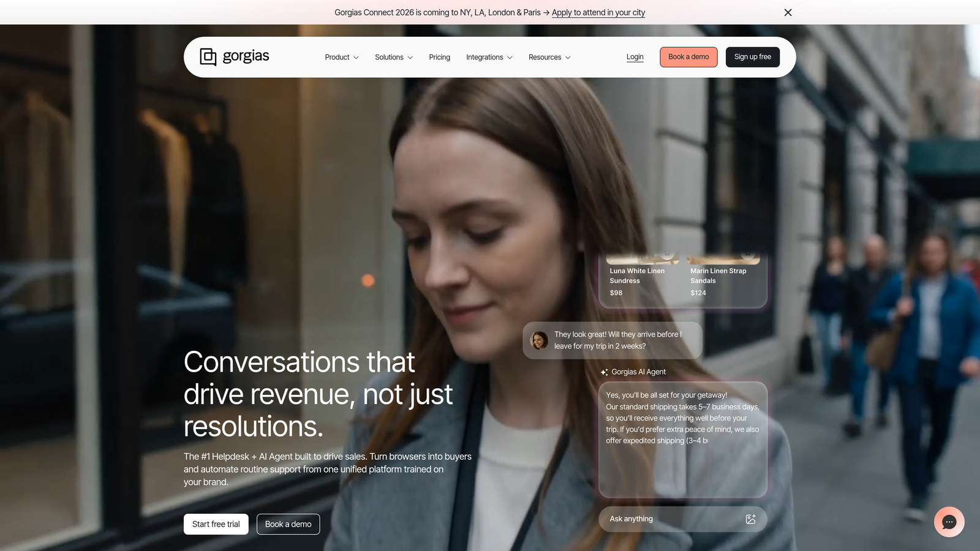Click Book a demo in the navigation

(688, 56)
